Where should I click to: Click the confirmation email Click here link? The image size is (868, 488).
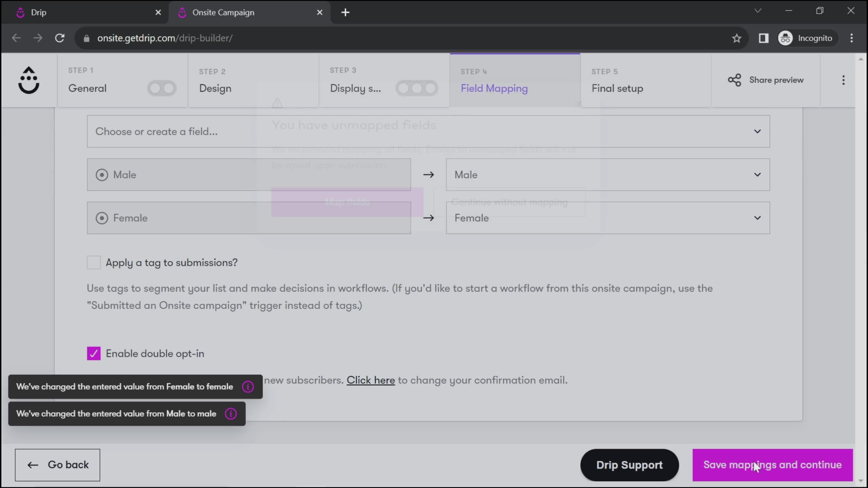pyautogui.click(x=371, y=380)
